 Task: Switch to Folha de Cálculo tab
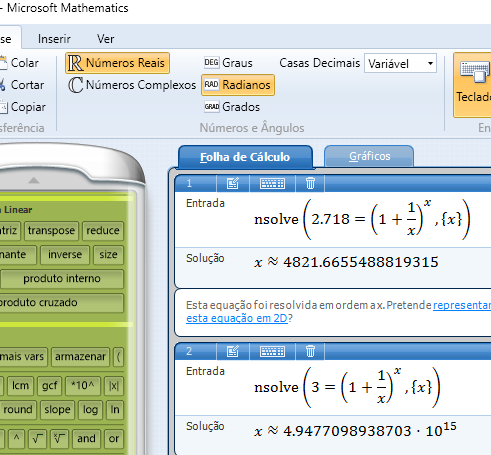tap(245, 157)
